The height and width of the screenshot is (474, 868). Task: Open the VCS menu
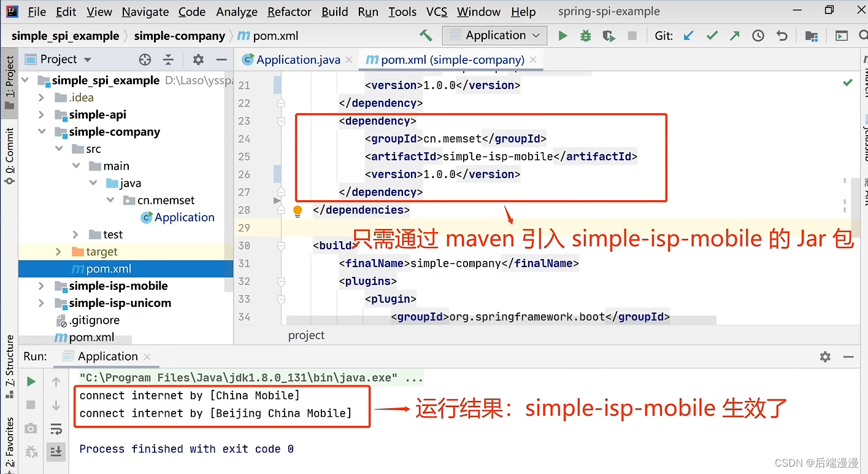[x=437, y=12]
